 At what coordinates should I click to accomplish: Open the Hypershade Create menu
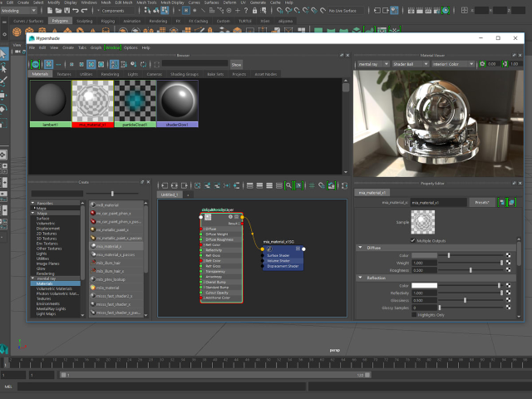tap(68, 47)
